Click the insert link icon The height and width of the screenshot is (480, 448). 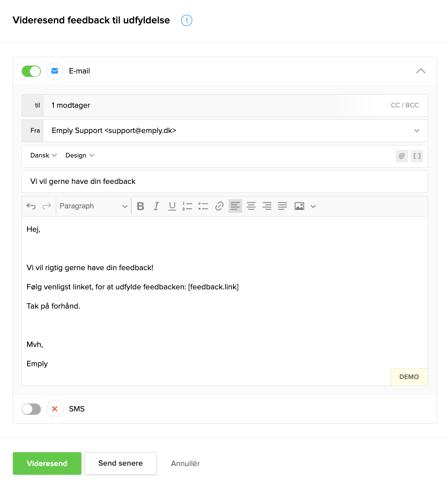[219, 206]
